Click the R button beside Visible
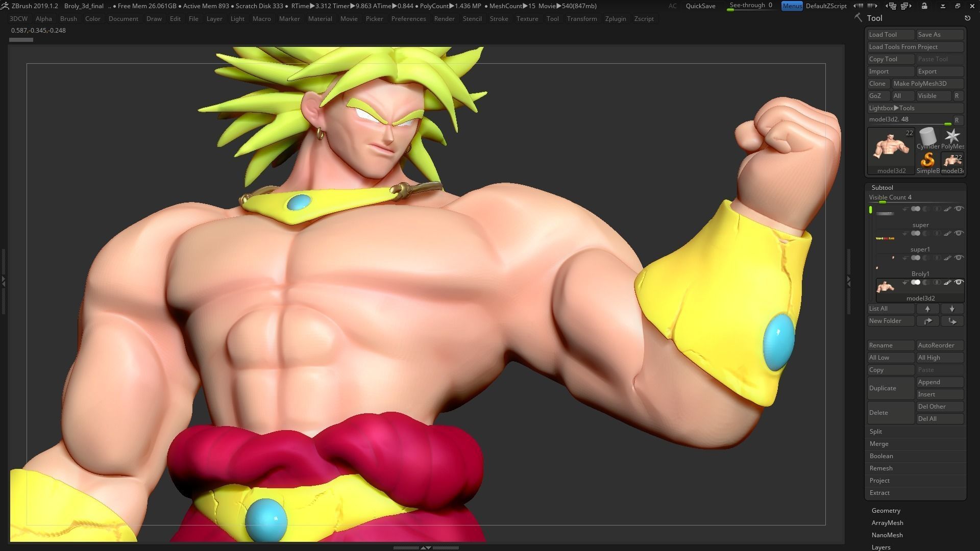Screen dimensions: 980x551 coord(957,96)
